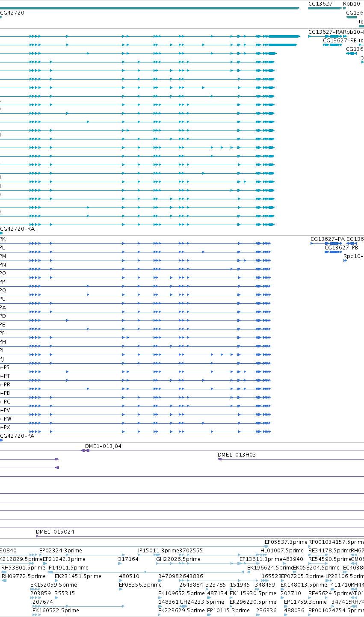Select alignment 323785

tap(216, 585)
